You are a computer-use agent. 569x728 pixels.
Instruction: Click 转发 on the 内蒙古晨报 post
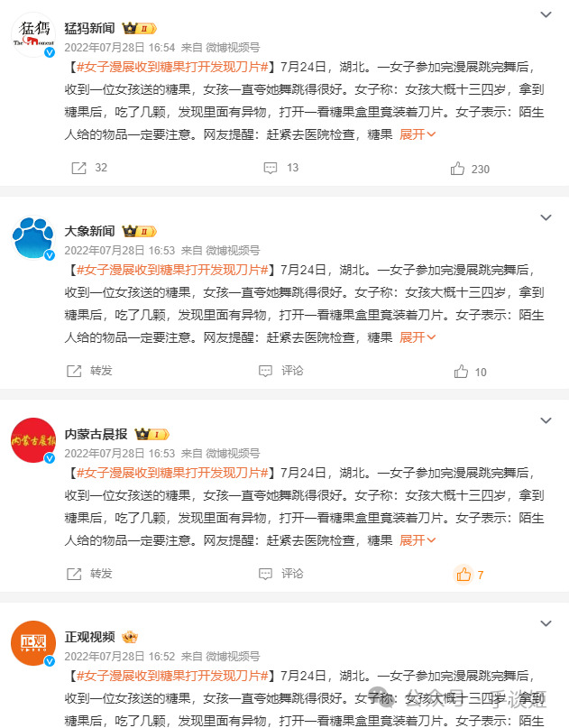[x=89, y=574]
